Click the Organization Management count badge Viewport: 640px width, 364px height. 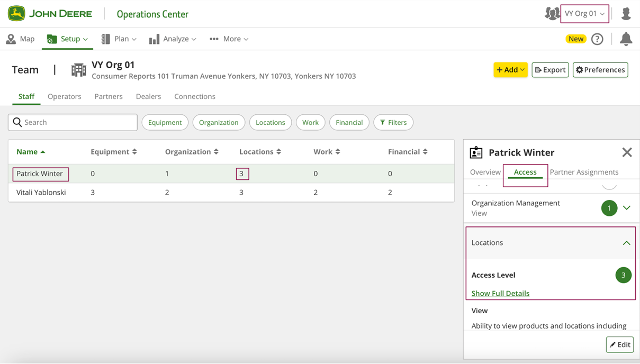pyautogui.click(x=609, y=208)
